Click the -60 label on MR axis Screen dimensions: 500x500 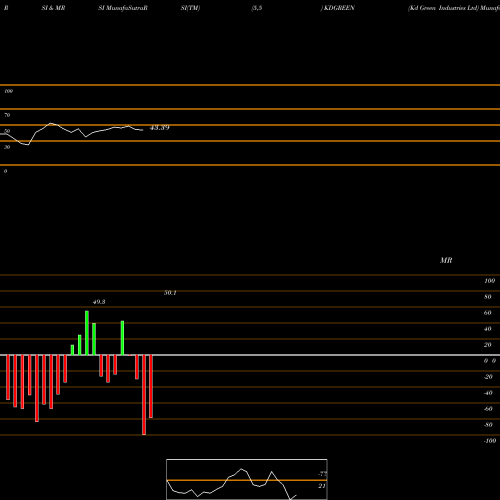click(x=488, y=409)
